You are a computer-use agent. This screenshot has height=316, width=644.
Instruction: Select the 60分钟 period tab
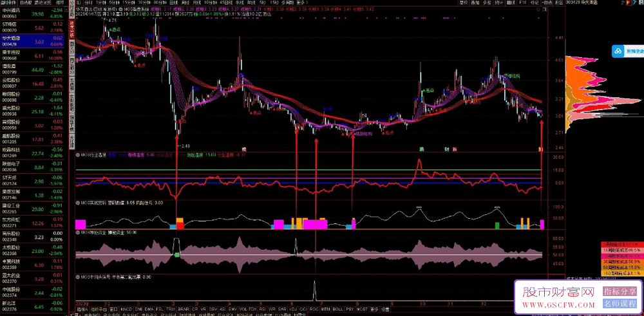[x=160, y=3]
